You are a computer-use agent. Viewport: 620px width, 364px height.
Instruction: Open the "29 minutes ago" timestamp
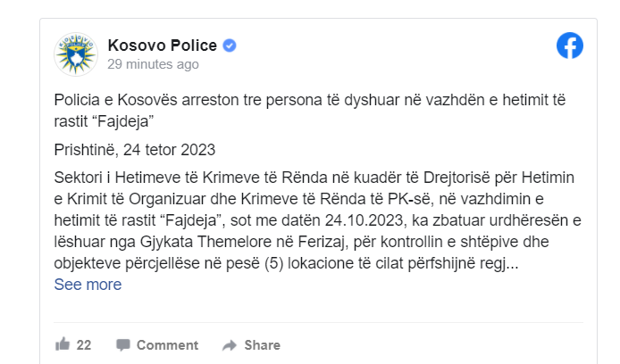pos(153,64)
